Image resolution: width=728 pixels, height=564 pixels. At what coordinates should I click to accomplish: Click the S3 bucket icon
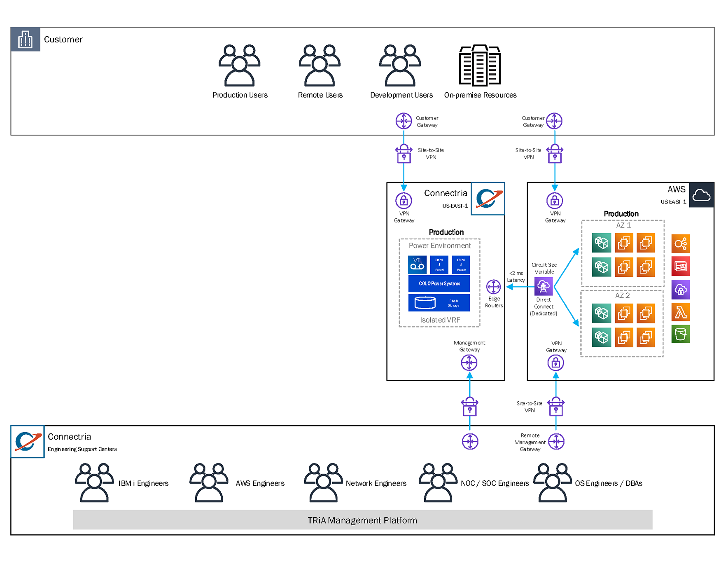pyautogui.click(x=680, y=334)
